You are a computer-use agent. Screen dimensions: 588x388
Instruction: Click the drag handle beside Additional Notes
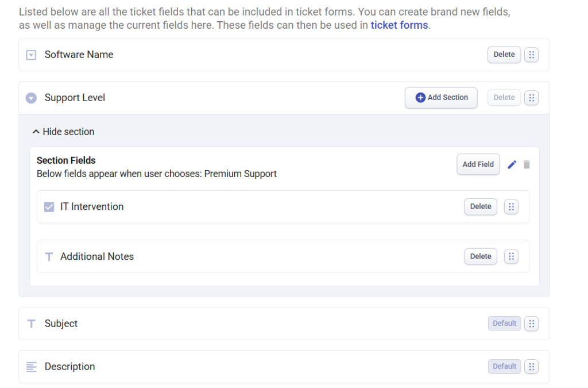[511, 256]
